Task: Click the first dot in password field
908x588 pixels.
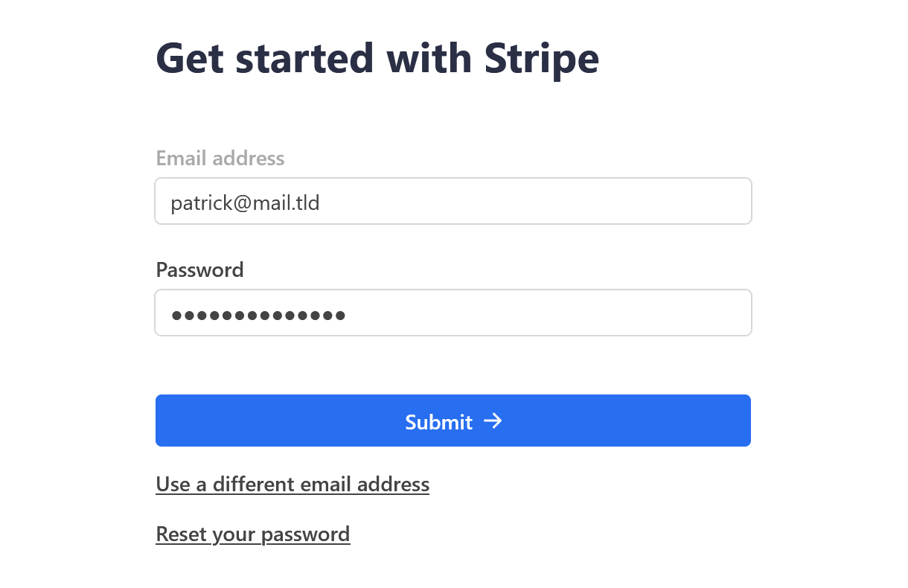Action: point(176,315)
